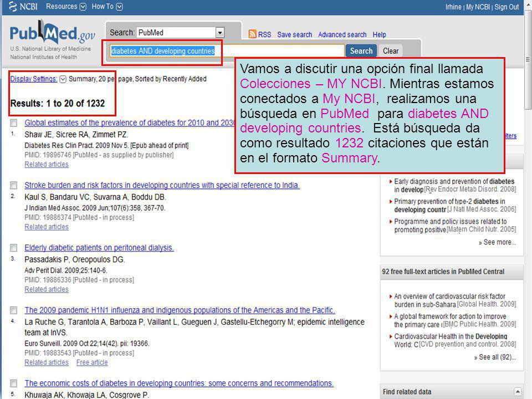This screenshot has width=532, height=399.
Task: Click the NCBI logo icon
Action: click(13, 7)
